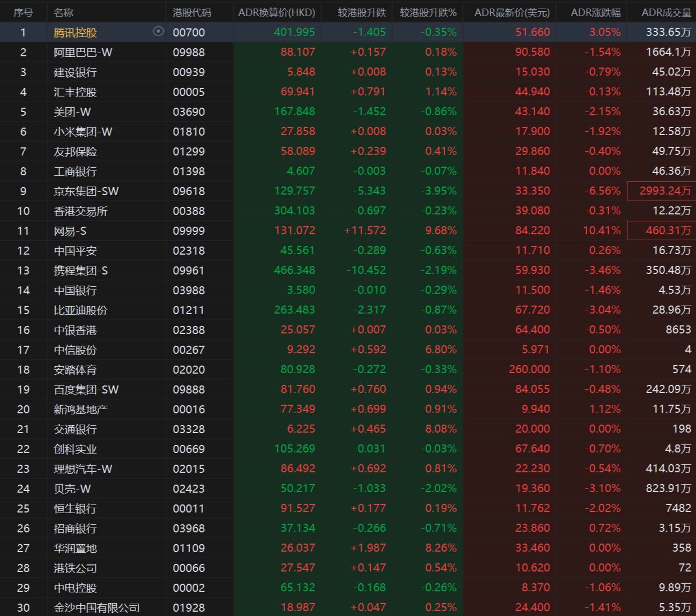Image resolution: width=696 pixels, height=616 pixels.
Task: Sort by the 港股代码 column header
Action: (x=192, y=12)
